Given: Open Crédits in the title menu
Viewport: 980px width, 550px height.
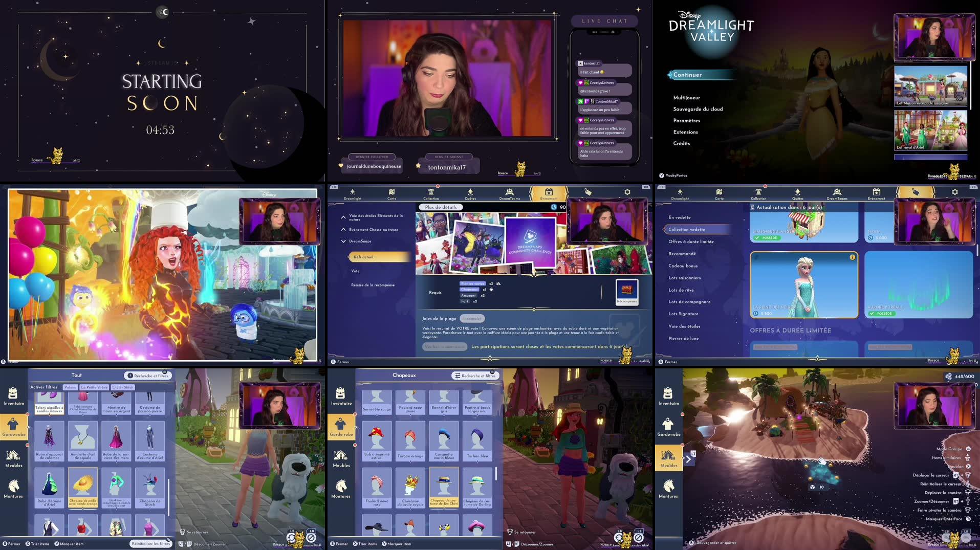Looking at the screenshot, I should pyautogui.click(x=681, y=143).
